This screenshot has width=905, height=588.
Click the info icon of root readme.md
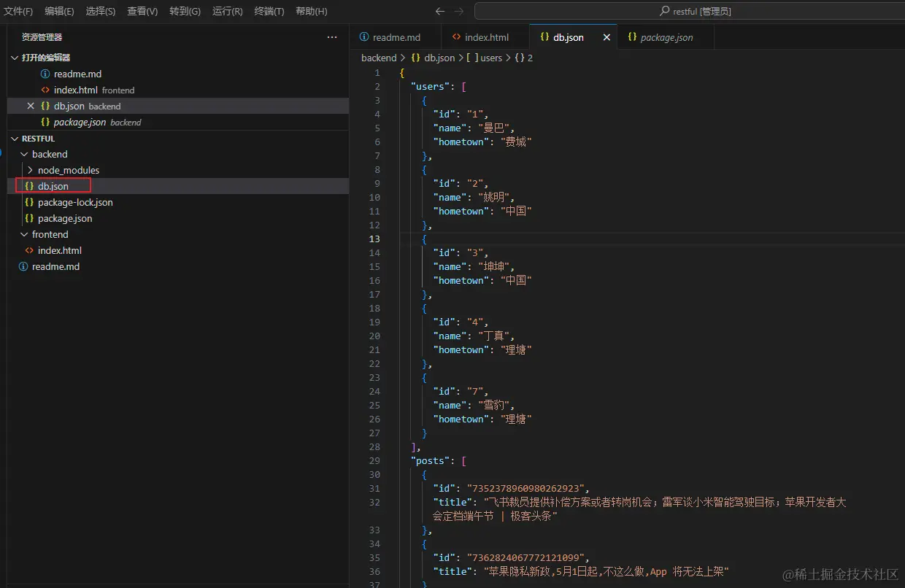23,267
